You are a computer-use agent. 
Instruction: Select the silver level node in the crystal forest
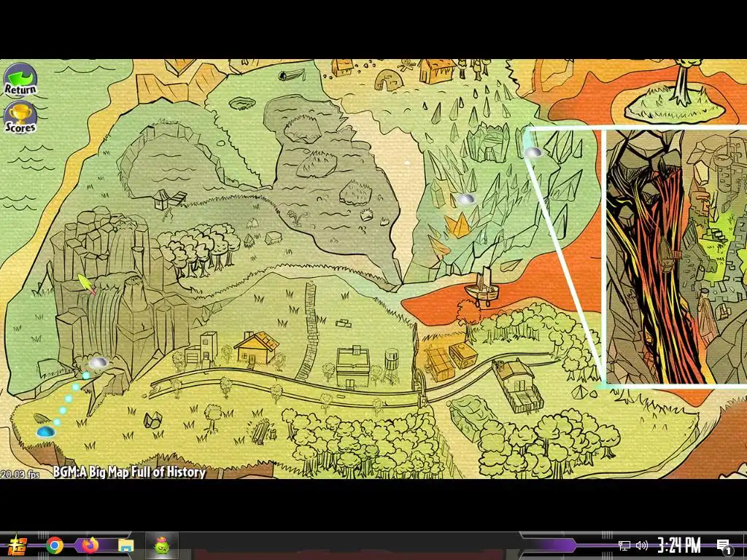[x=466, y=199]
